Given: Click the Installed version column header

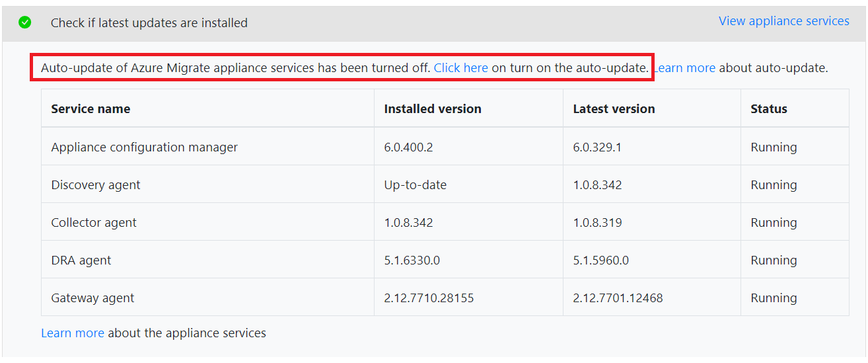Looking at the screenshot, I should tap(432, 109).
